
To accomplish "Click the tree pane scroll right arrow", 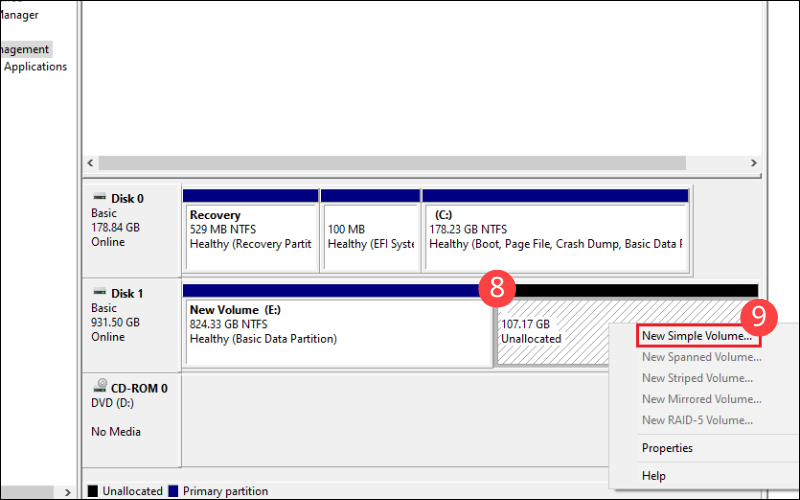I will (x=67, y=492).
